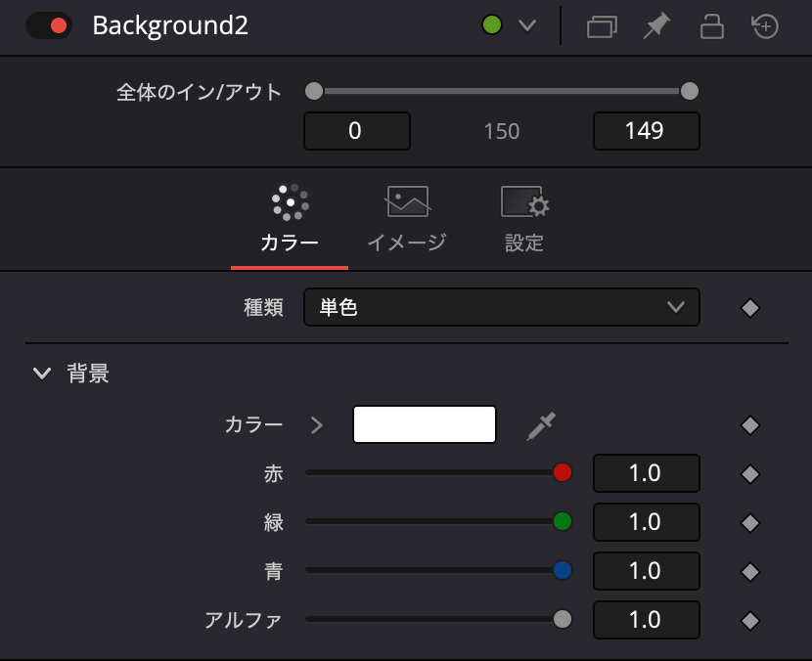Open the 設定 tab icon
Screen dimensions: 812x661
(524, 200)
